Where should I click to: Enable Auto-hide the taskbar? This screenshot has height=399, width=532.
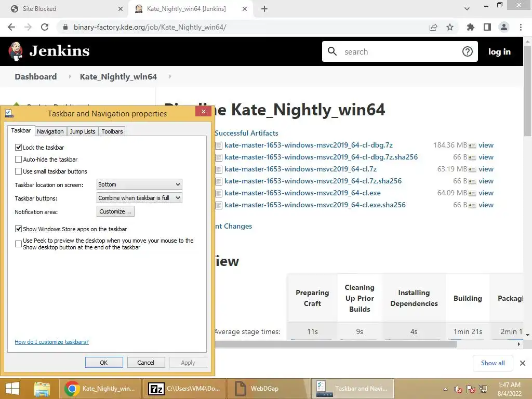coord(18,159)
